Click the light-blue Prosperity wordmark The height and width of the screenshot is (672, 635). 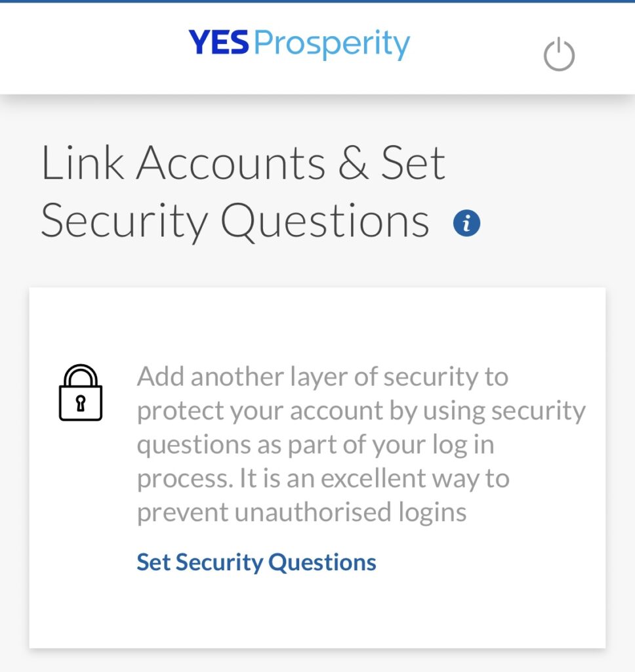(332, 45)
